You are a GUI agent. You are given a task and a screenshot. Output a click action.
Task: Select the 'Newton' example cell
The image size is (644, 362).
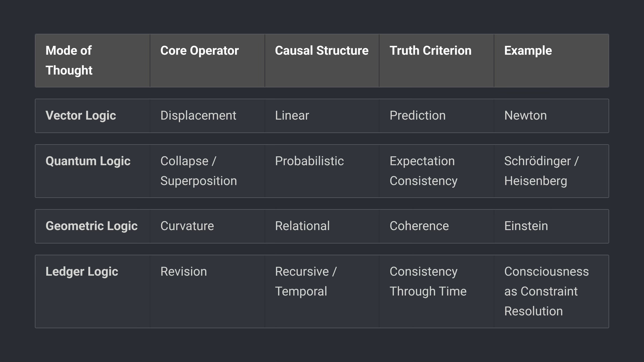pos(551,116)
